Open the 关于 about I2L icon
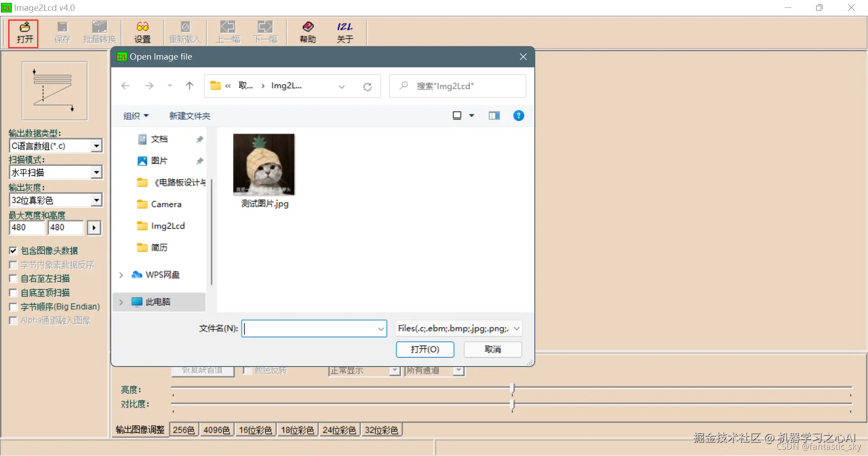 click(344, 33)
